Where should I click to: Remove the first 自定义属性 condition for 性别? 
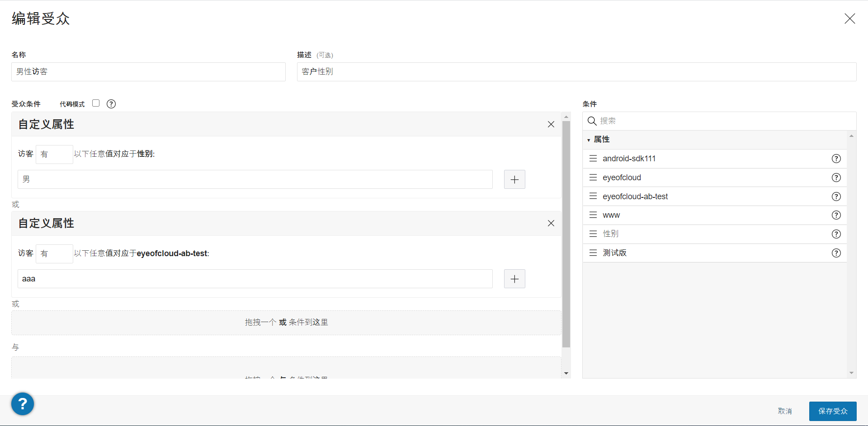(551, 124)
